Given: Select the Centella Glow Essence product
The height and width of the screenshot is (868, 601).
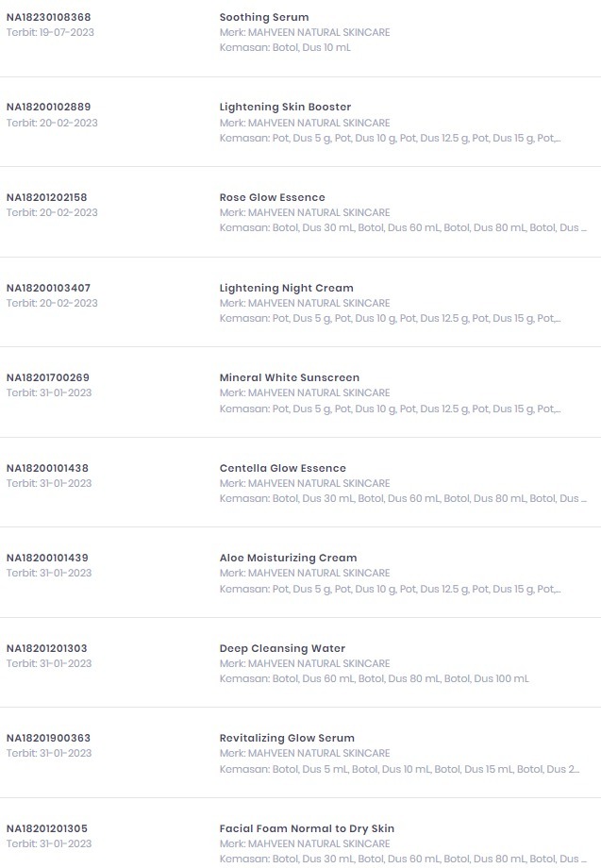Looking at the screenshot, I should coord(282,468).
